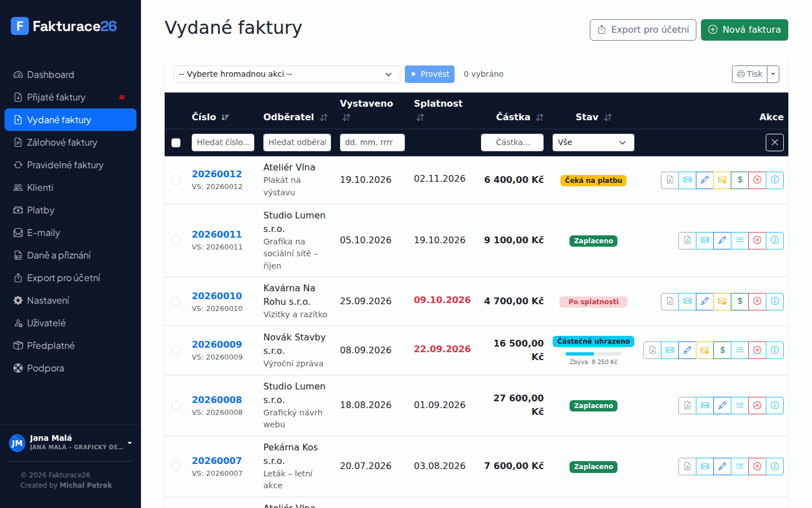Viewport: 812px width, 508px height.
Task: Run bulk action with Provést
Action: click(430, 74)
